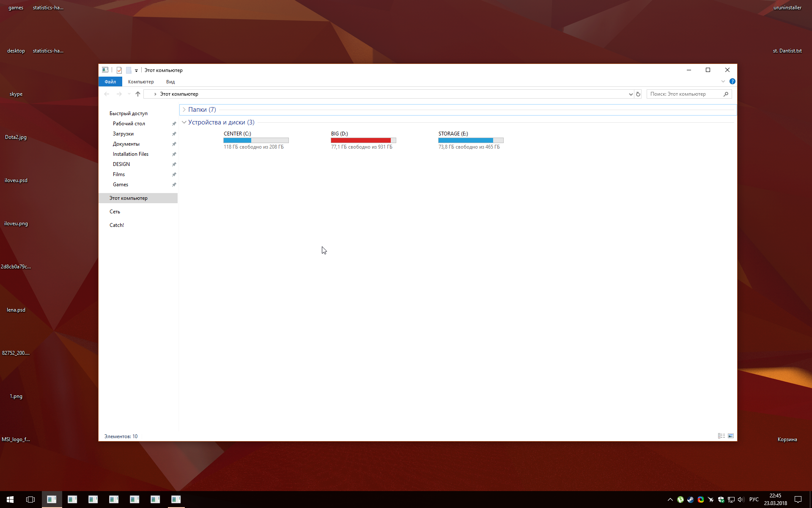The height and width of the screenshot is (508, 812).
Task: Select Быстрый доступ in navigation pane
Action: click(129, 113)
